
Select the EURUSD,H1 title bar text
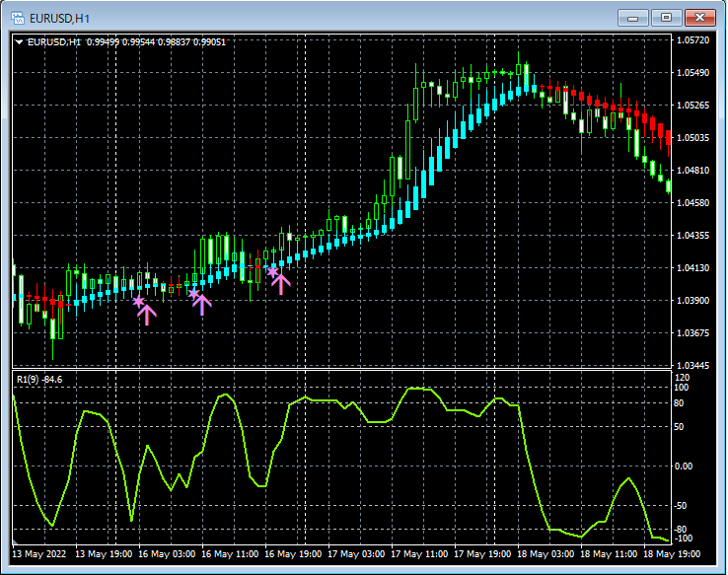click(x=59, y=19)
